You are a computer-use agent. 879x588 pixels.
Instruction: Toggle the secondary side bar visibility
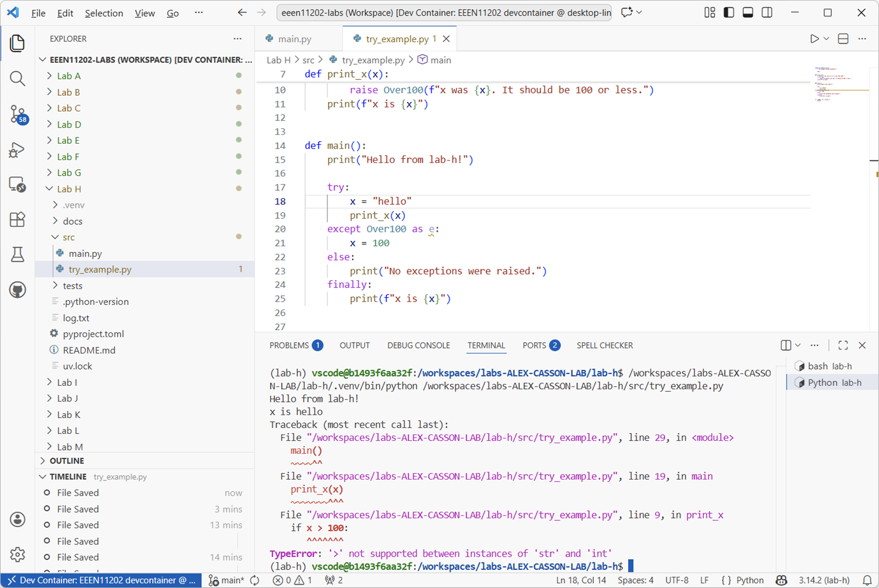(767, 13)
